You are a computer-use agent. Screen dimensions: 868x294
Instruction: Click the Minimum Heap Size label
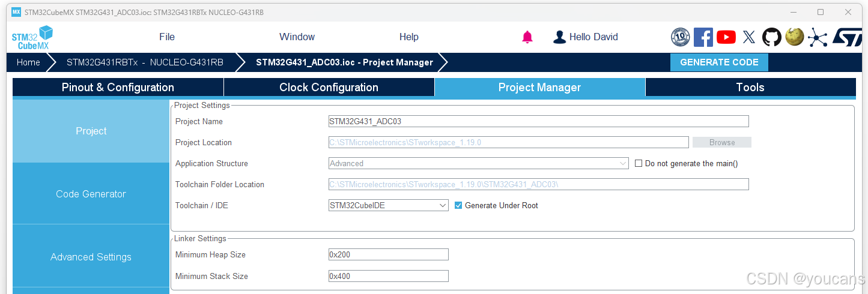click(x=210, y=254)
